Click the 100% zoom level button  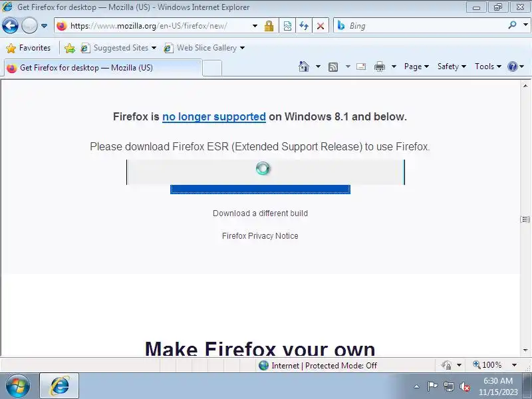point(487,365)
